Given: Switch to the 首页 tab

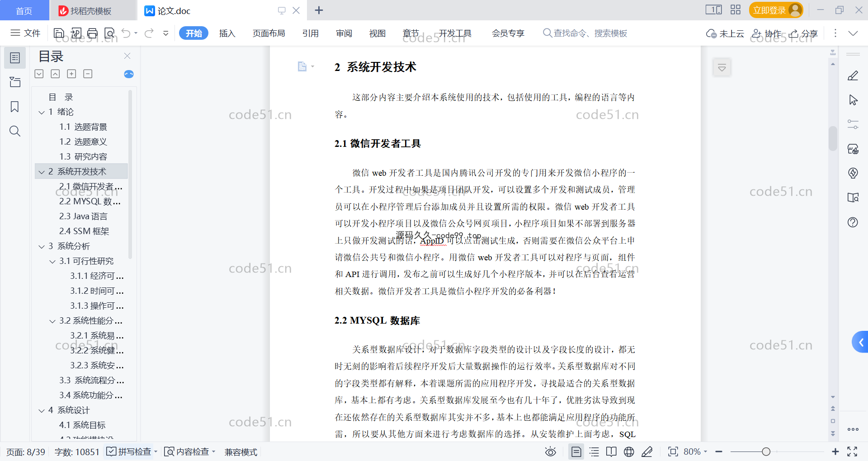Looking at the screenshot, I should [x=24, y=10].
